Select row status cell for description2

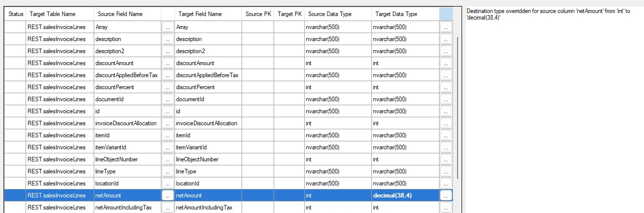[16, 51]
